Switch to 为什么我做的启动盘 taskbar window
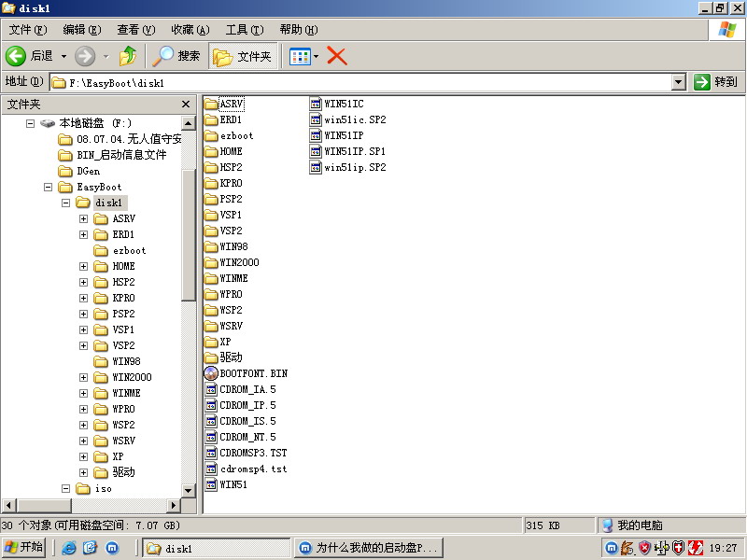This screenshot has width=747, height=560. 369,548
